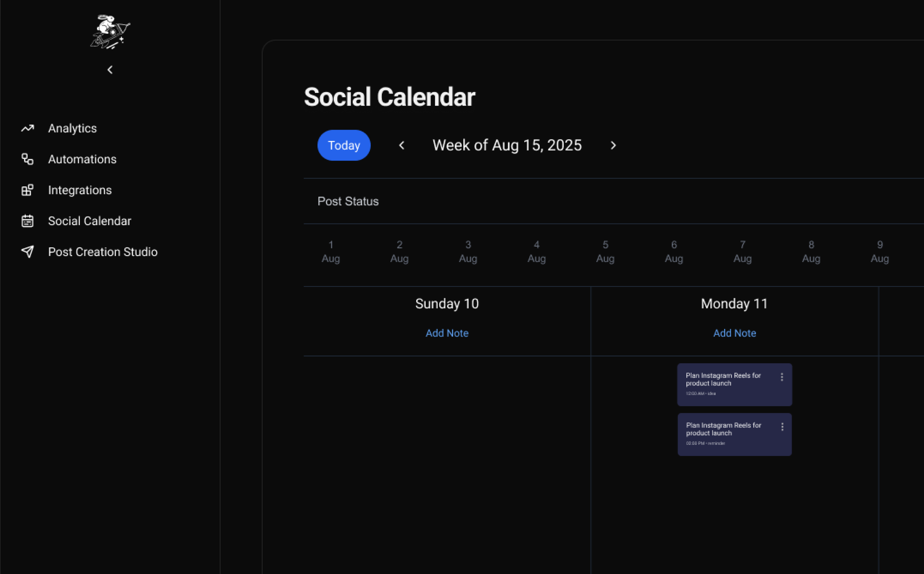Click the Social Calendar sidebar icon
The width and height of the screenshot is (924, 574).
[x=27, y=221]
